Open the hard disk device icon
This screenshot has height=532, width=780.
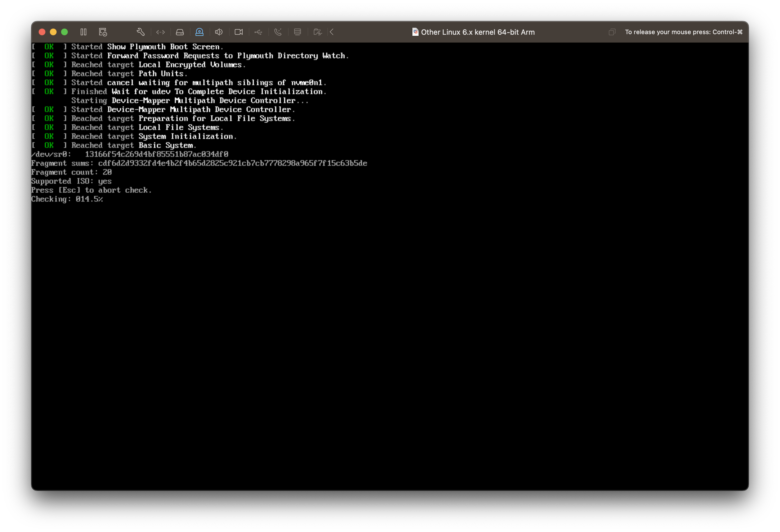pyautogui.click(x=180, y=32)
